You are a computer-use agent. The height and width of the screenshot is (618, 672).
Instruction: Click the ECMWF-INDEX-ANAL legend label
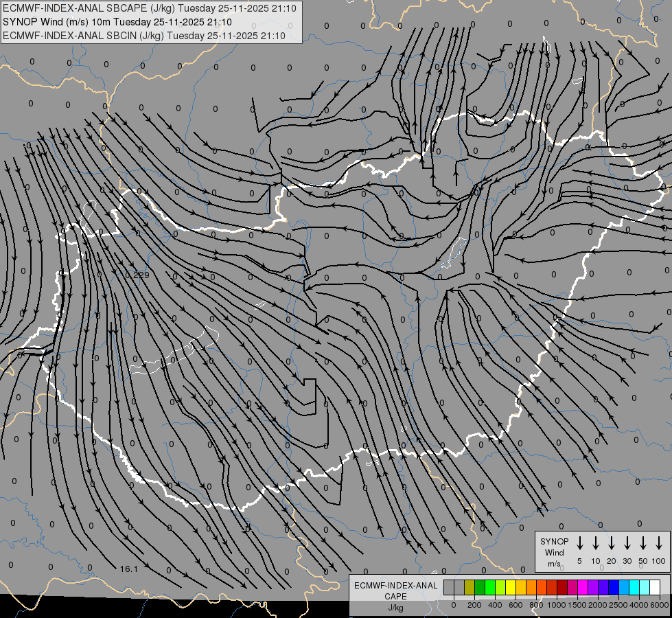click(395, 586)
